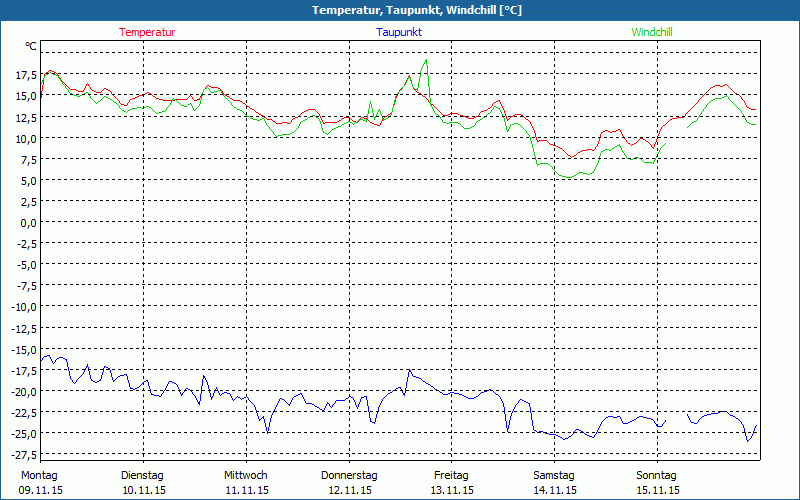
Task: Select the Montag 09.11.15 date label
Action: click(x=39, y=482)
